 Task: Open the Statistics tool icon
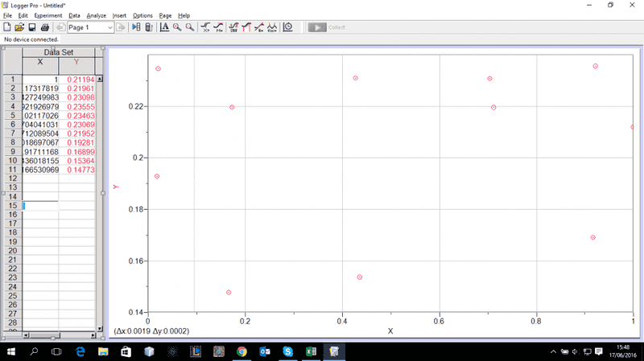coord(233,27)
